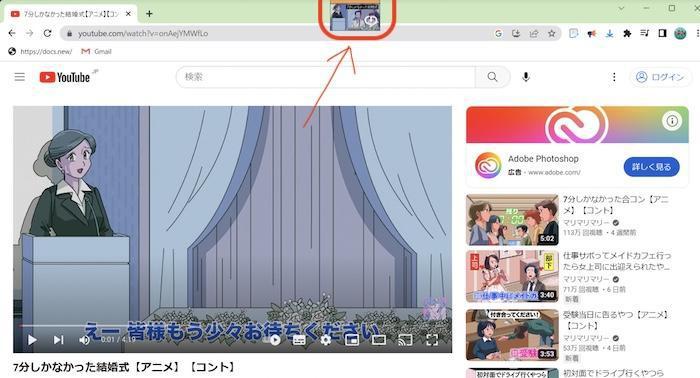Image resolution: width=700 pixels, height=378 pixels.
Task: Click the 詳しく見る button on the Adobe ad
Action: click(x=651, y=167)
